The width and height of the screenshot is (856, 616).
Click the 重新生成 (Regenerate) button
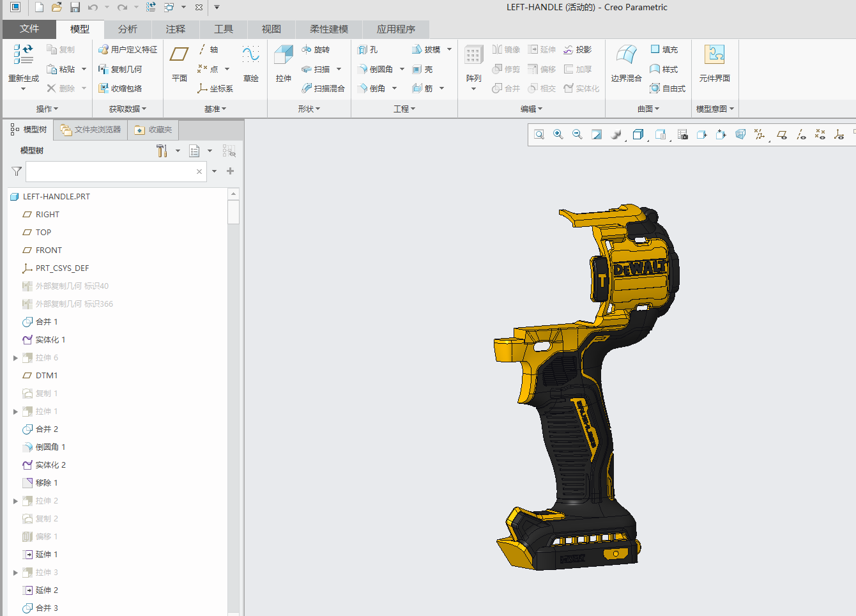(22, 68)
